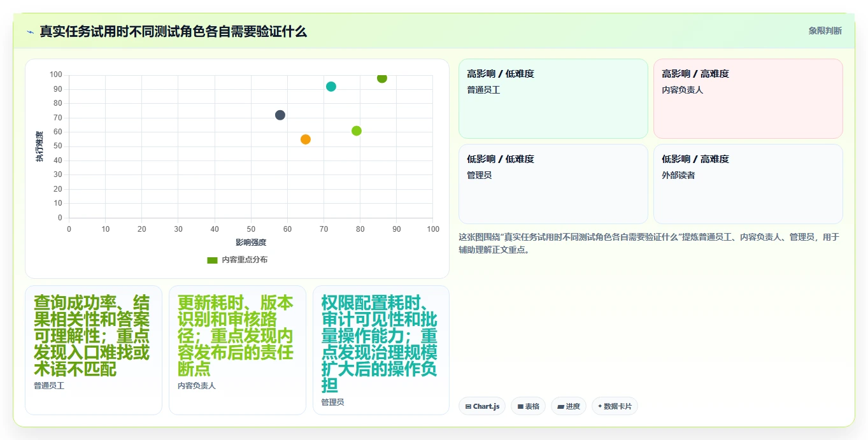Click the 普通员工 caption under the first data card
Image resolution: width=868 pixels, height=440 pixels.
tap(49, 385)
